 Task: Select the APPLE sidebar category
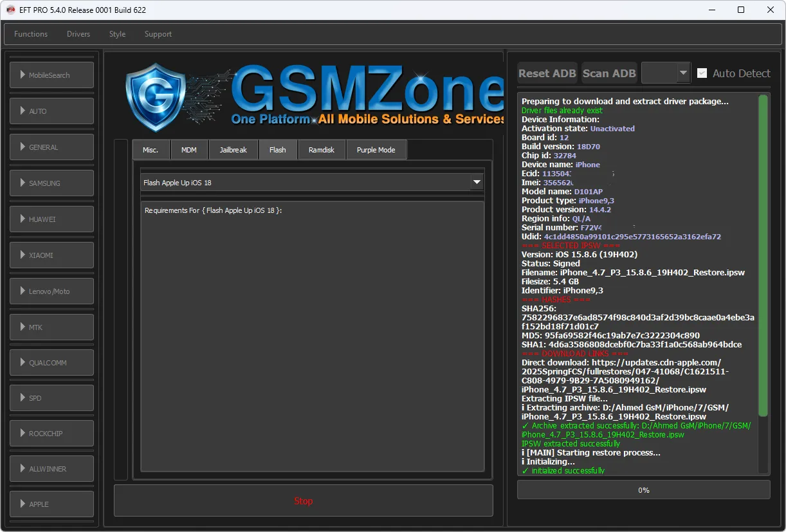coord(52,504)
